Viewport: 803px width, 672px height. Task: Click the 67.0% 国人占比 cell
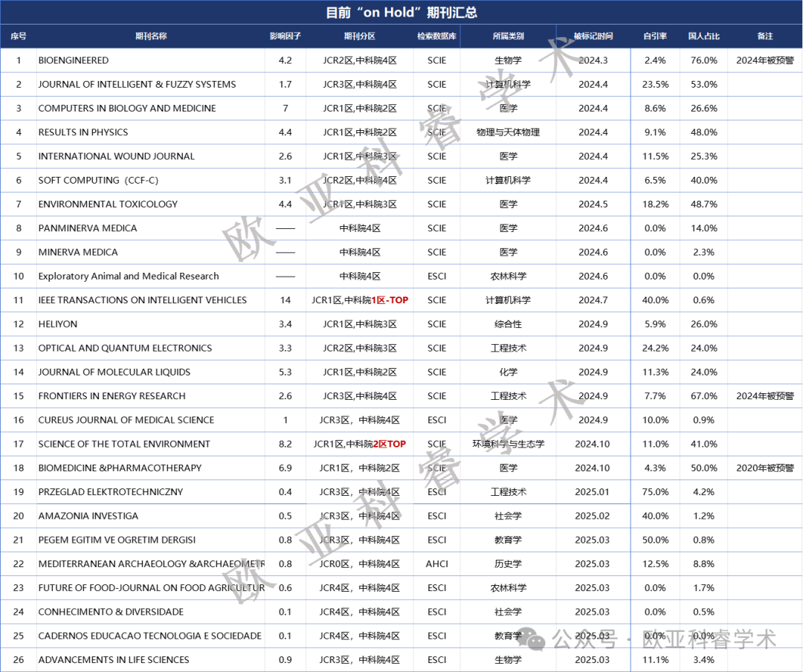pos(703,396)
